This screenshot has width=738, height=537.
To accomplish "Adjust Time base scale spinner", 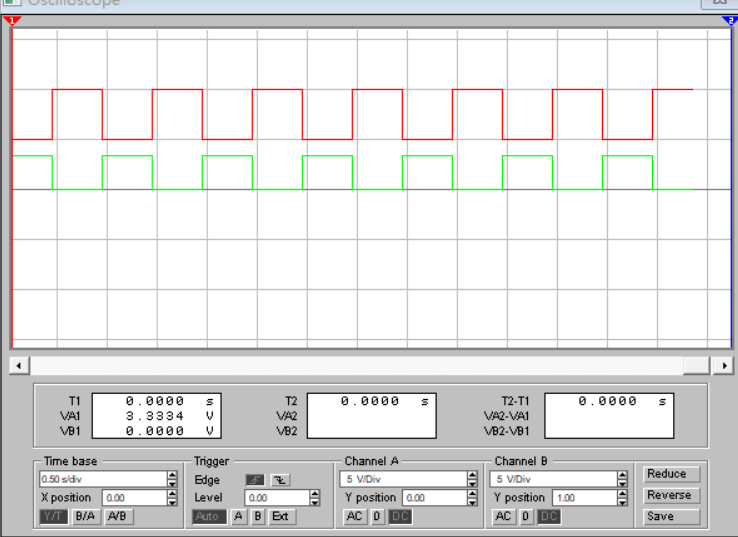I will pos(173,479).
